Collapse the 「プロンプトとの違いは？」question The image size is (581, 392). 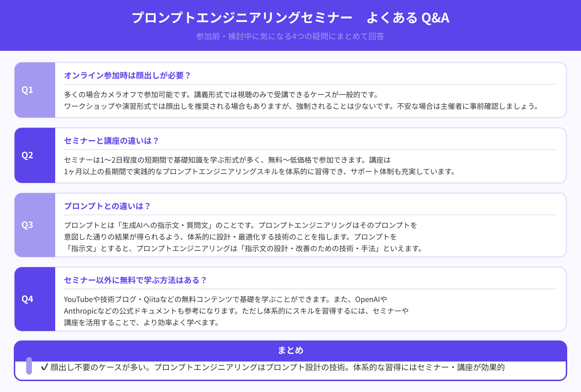[108, 206]
